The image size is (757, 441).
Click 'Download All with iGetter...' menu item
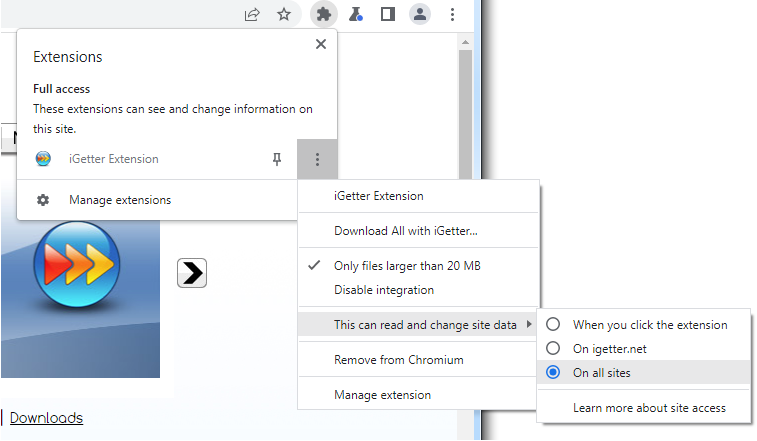pyautogui.click(x=405, y=231)
